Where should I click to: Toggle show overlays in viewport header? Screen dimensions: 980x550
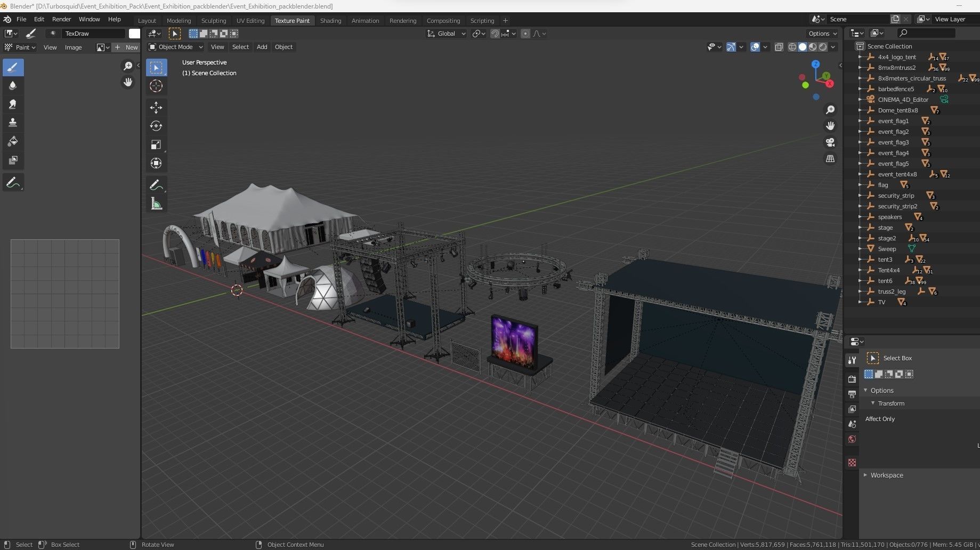pos(755,47)
